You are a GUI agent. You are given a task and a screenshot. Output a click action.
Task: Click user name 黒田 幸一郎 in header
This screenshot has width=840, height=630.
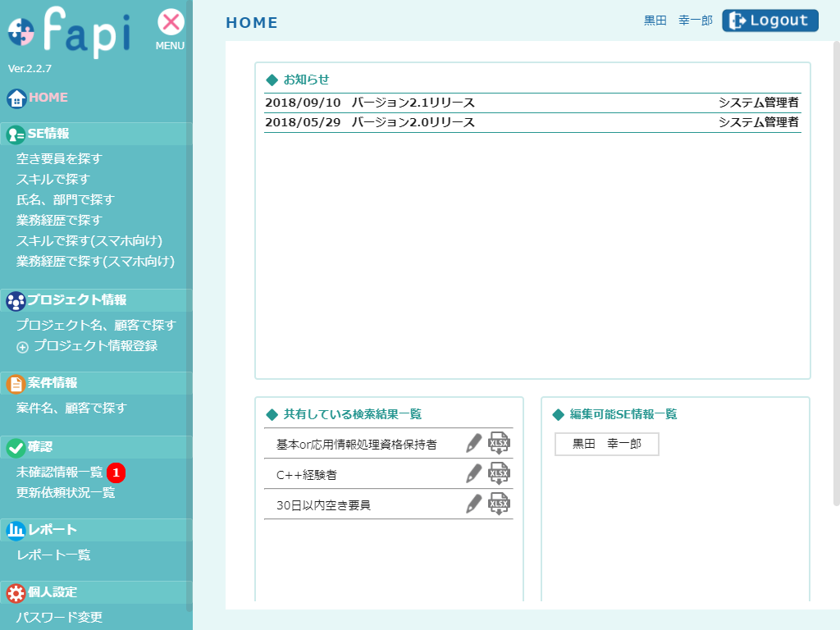678,21
